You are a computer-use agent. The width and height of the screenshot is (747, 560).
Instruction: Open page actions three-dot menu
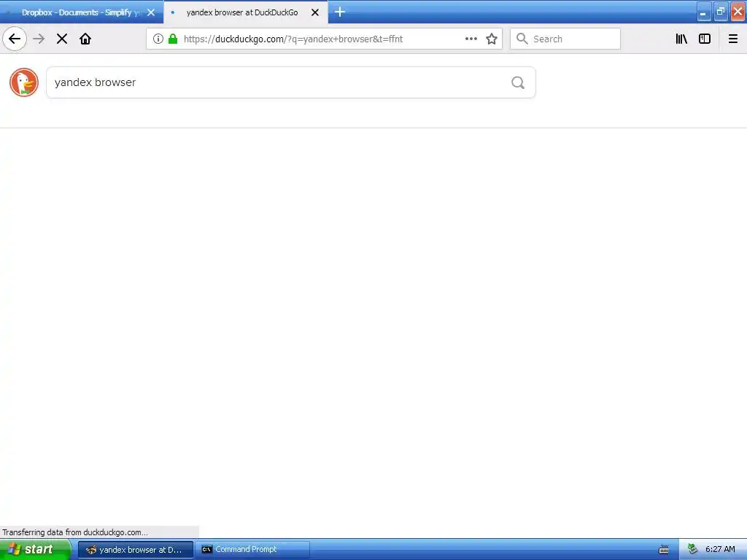click(471, 39)
